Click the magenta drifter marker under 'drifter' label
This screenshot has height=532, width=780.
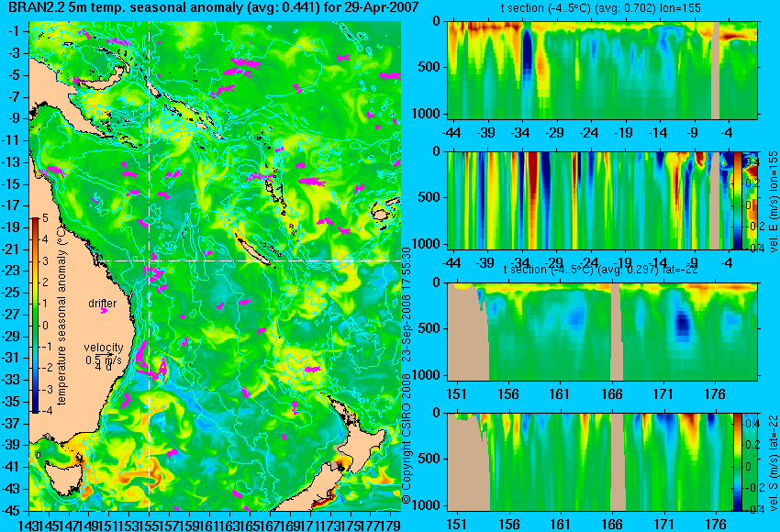tap(104, 311)
